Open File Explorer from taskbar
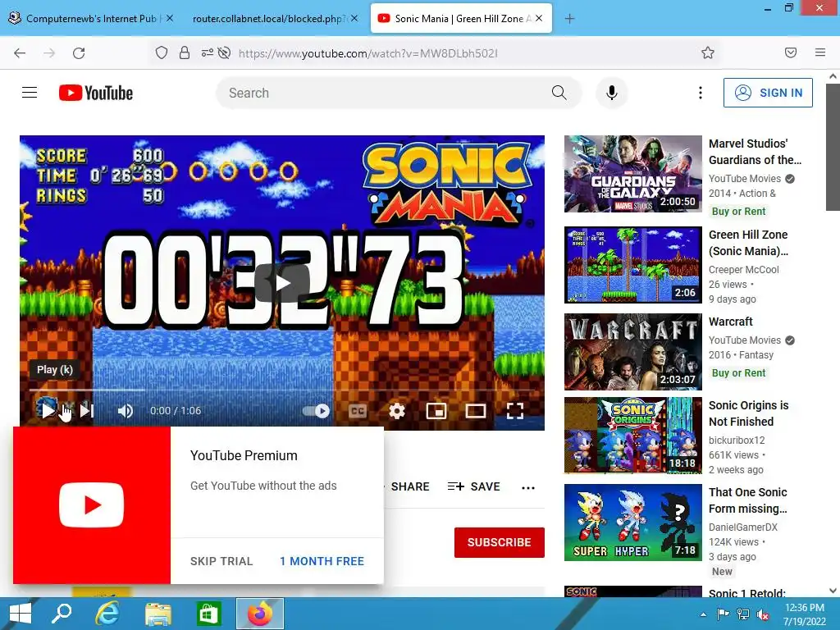Screen dimensions: 840x630 (x=158, y=614)
